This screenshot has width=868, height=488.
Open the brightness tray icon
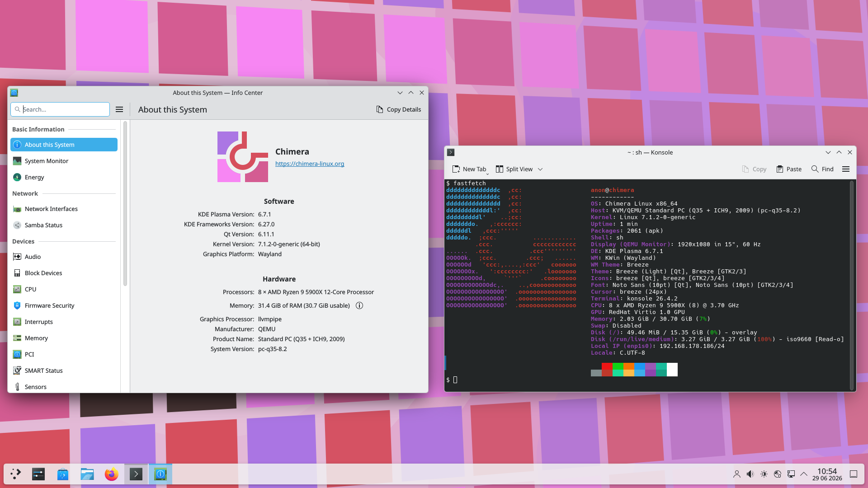pos(764,474)
